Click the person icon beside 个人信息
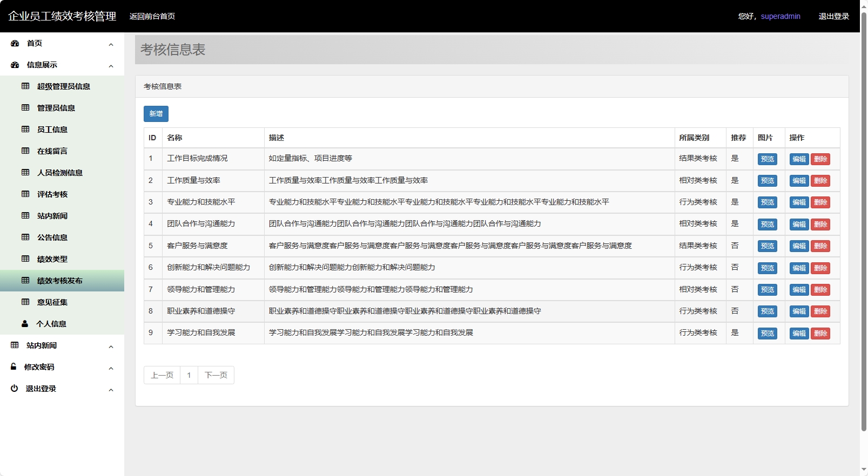This screenshot has height=476, width=868. click(25, 324)
